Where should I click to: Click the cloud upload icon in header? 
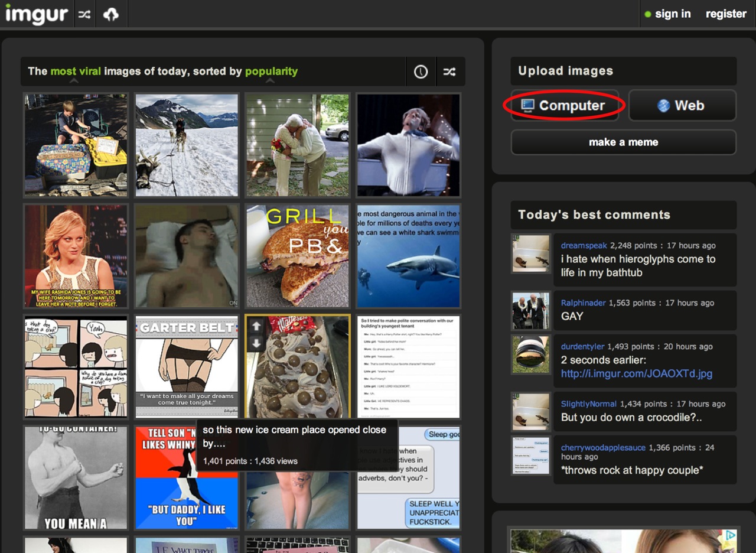point(111,15)
